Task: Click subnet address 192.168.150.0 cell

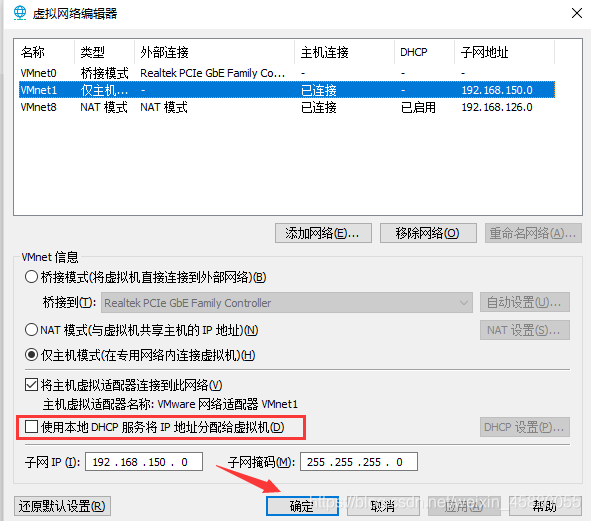Action: click(x=497, y=90)
